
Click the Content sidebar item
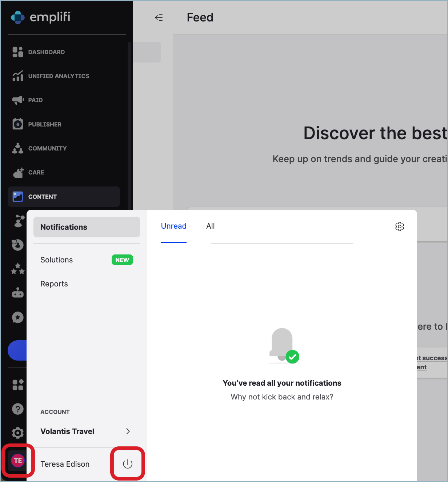click(64, 197)
